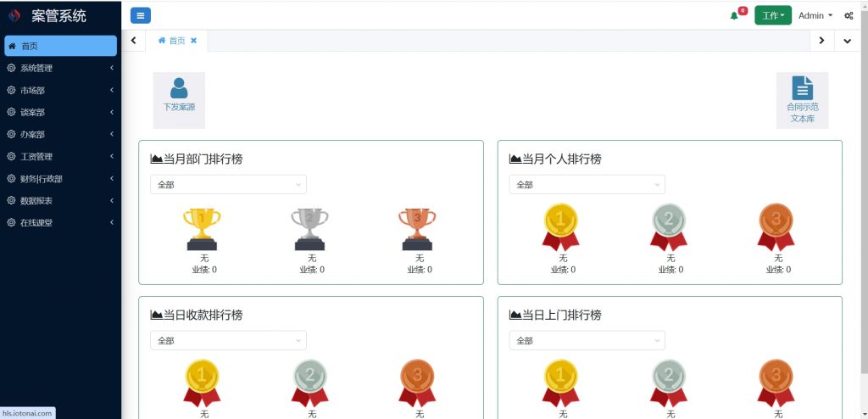Click the gold trophy in 当月部门排行榜
The height and width of the screenshot is (419, 868).
point(202,230)
